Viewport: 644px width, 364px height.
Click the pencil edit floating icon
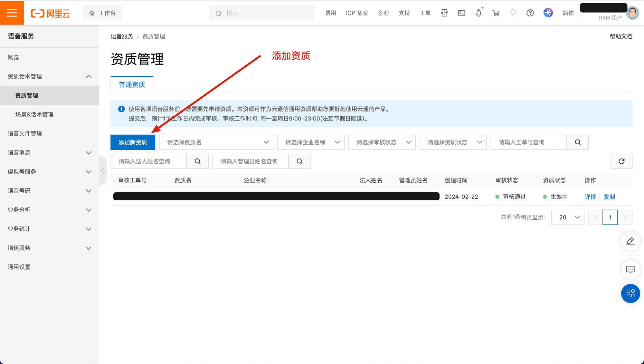click(x=630, y=241)
